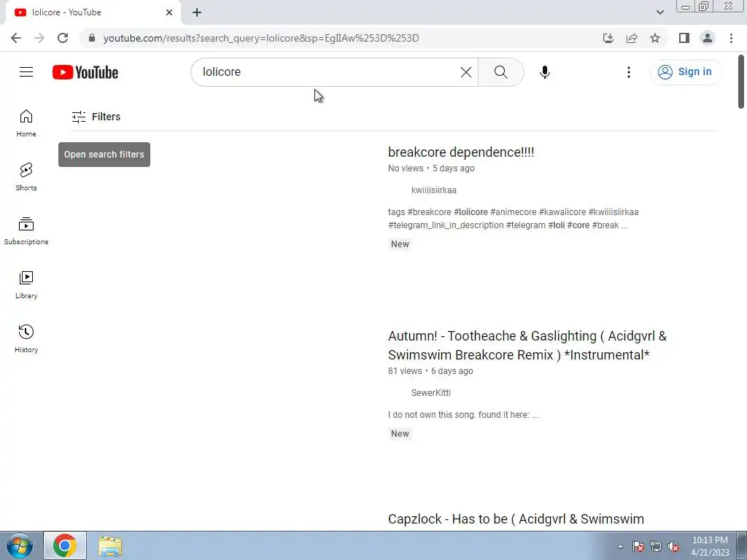Open a new tab with the plus icon
The height and width of the screenshot is (560, 747).
click(x=197, y=13)
